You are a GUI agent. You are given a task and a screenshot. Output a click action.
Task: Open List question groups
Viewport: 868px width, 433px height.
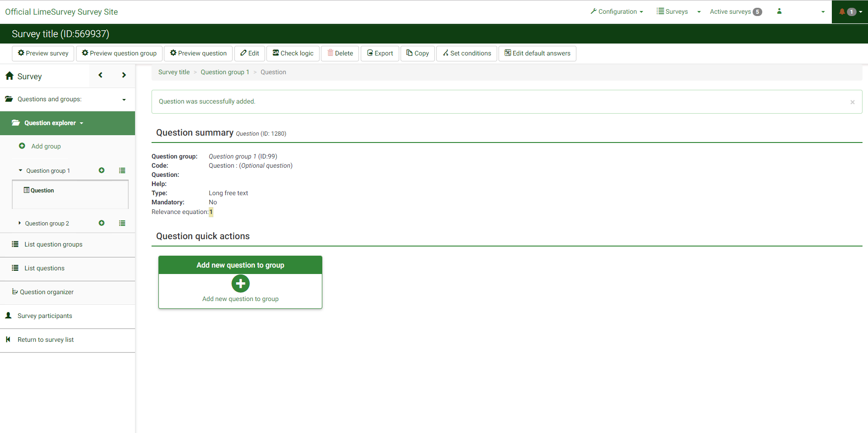pos(67,245)
